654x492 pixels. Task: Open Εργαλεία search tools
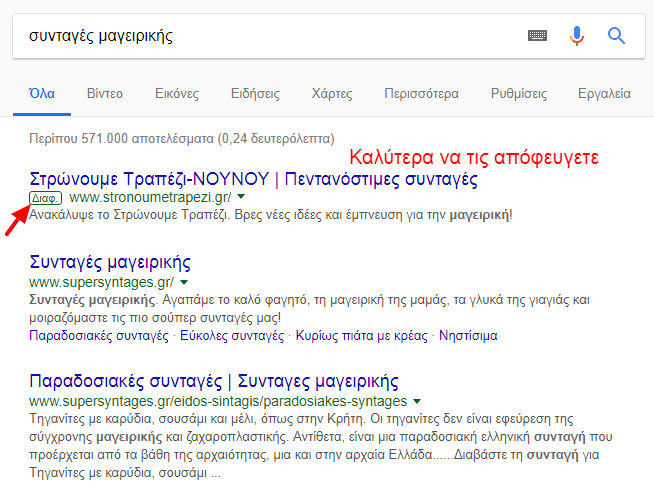point(604,94)
